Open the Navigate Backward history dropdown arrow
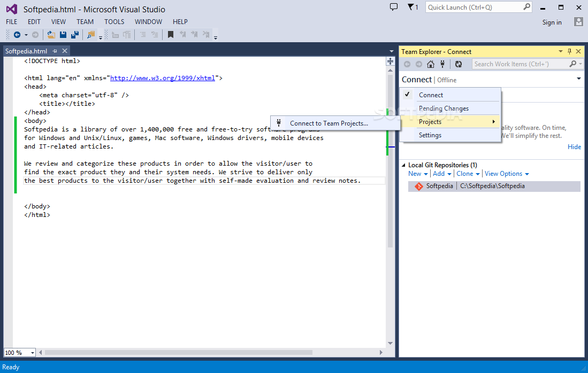The width and height of the screenshot is (588, 373). [26, 35]
